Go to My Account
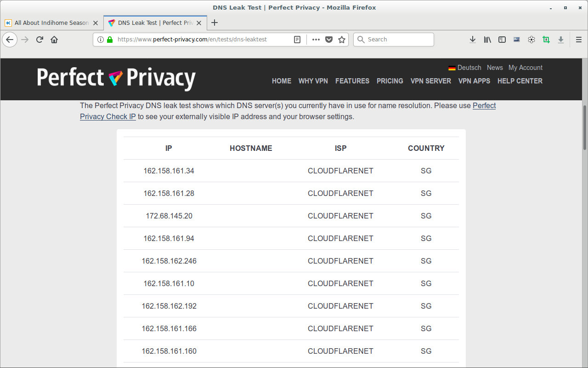The image size is (588, 368). 526,68
